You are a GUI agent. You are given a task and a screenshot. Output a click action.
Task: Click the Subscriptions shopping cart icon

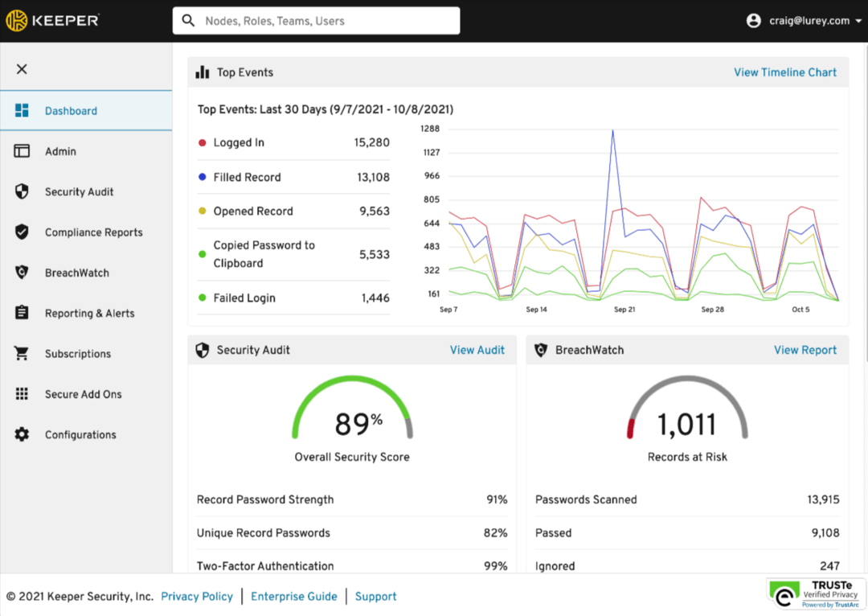[22, 354]
